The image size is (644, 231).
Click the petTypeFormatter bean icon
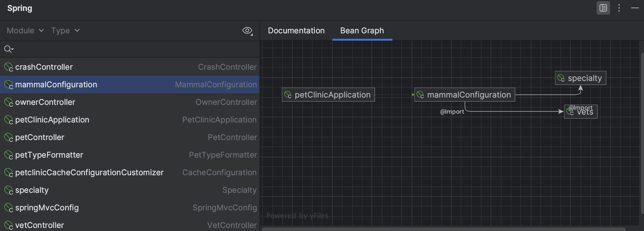coord(9,155)
